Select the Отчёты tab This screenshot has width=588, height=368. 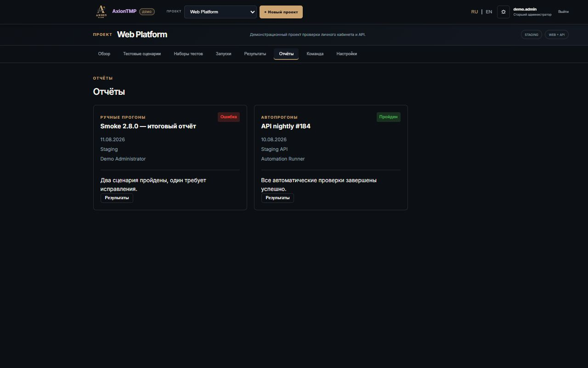pyautogui.click(x=286, y=54)
